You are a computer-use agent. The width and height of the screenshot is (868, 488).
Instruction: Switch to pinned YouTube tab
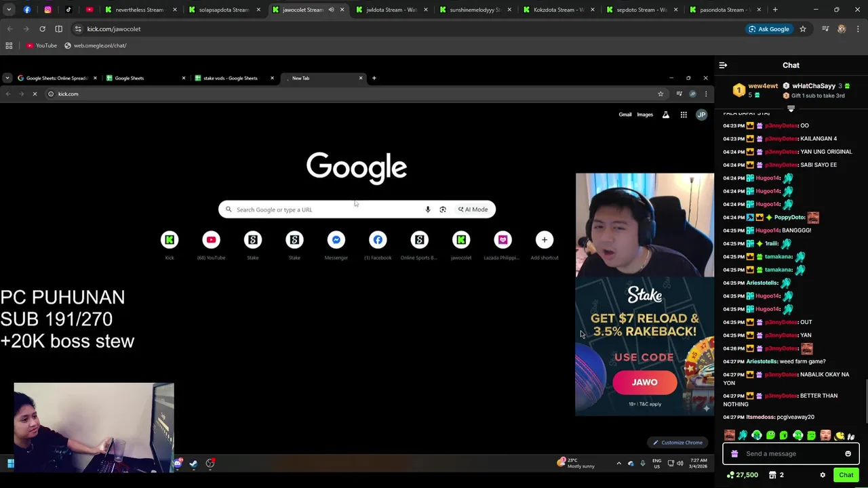tap(90, 9)
